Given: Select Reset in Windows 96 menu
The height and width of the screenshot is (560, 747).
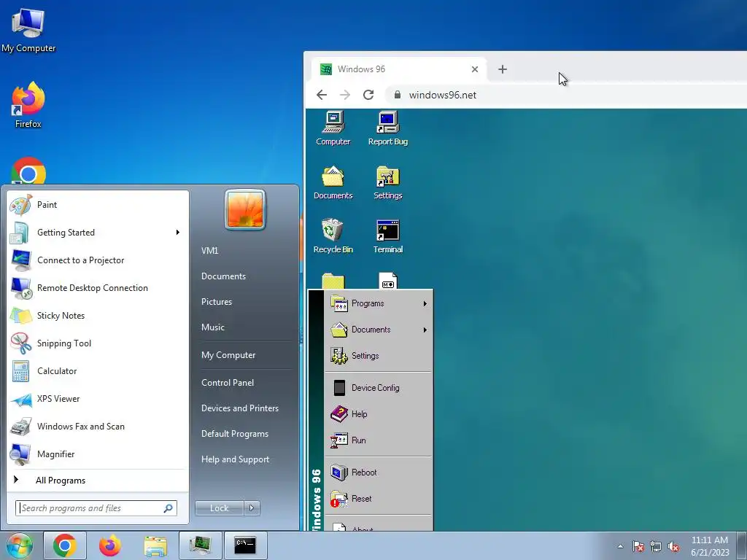Looking at the screenshot, I should 379,499.
